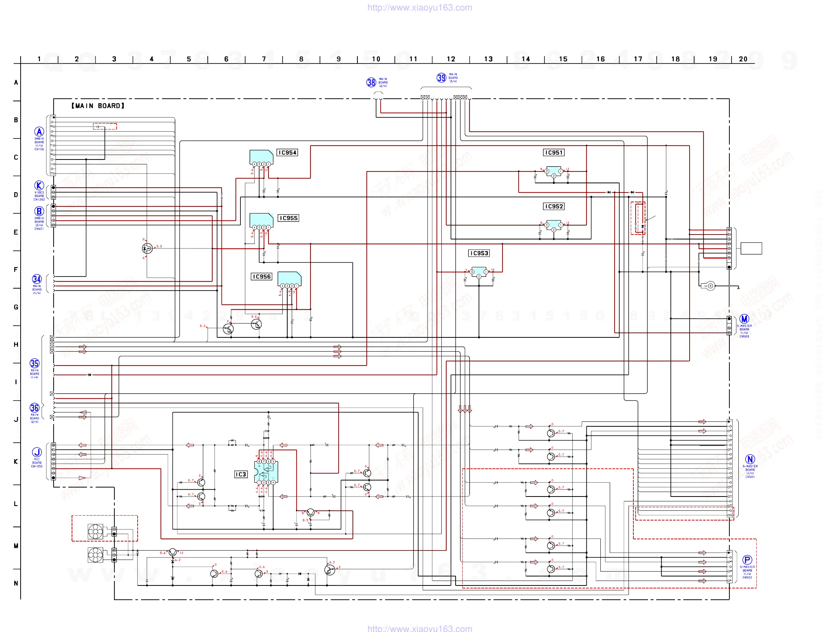Click the upper fan symbol in dashed box

coord(95,531)
